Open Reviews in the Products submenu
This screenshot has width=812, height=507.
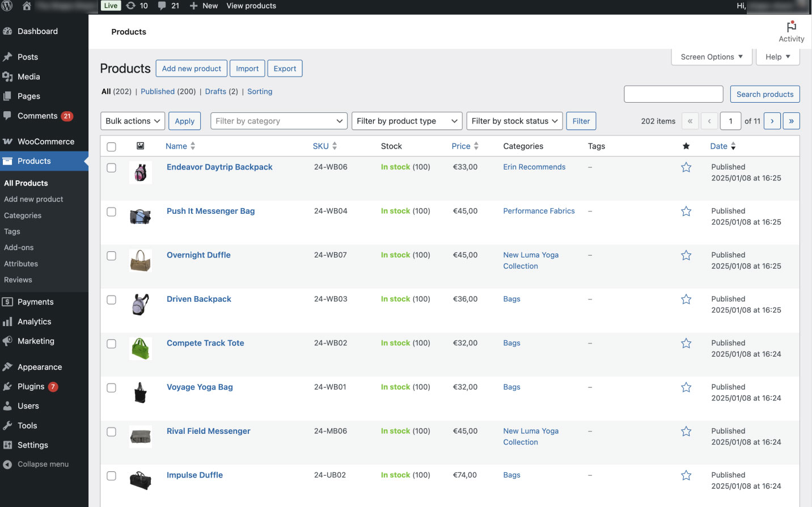(x=18, y=280)
